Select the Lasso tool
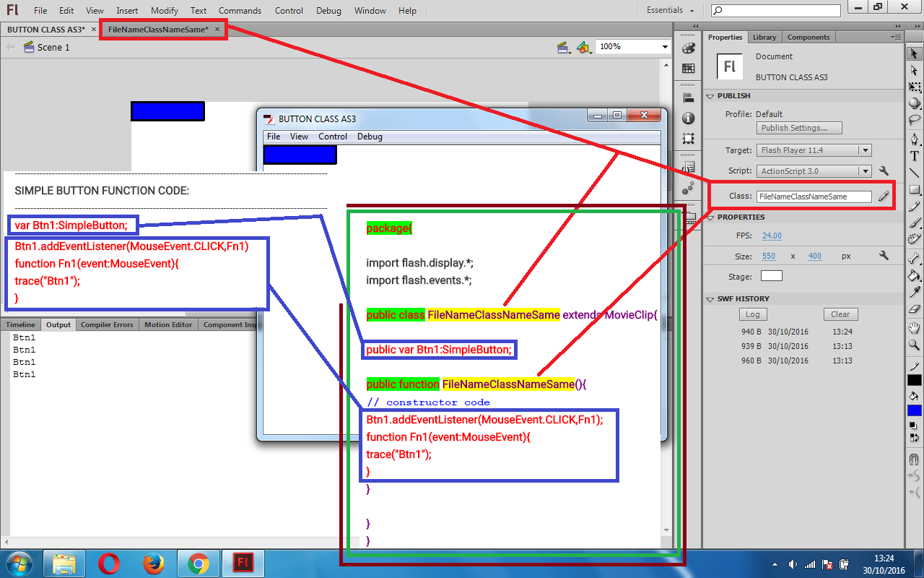This screenshot has height=578, width=924. [x=914, y=121]
